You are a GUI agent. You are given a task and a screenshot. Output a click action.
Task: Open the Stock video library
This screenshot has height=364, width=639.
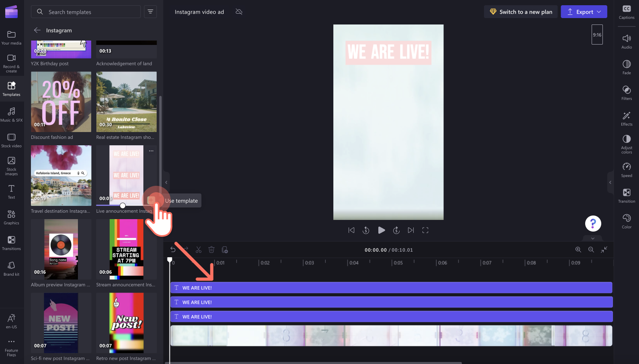(11, 140)
